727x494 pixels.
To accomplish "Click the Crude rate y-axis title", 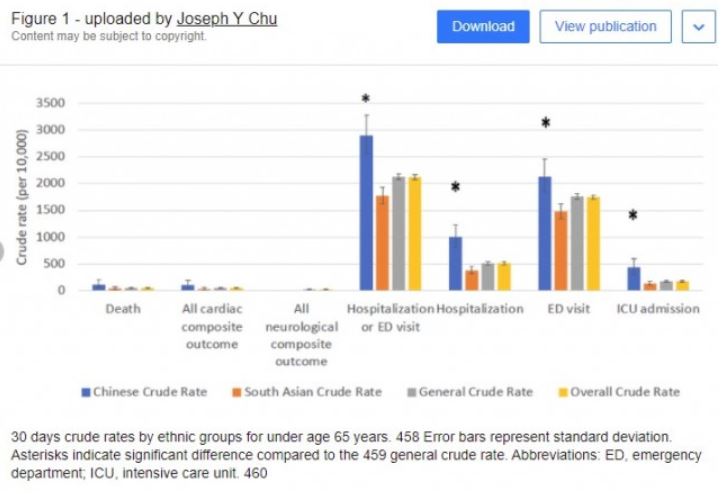I will [23, 197].
